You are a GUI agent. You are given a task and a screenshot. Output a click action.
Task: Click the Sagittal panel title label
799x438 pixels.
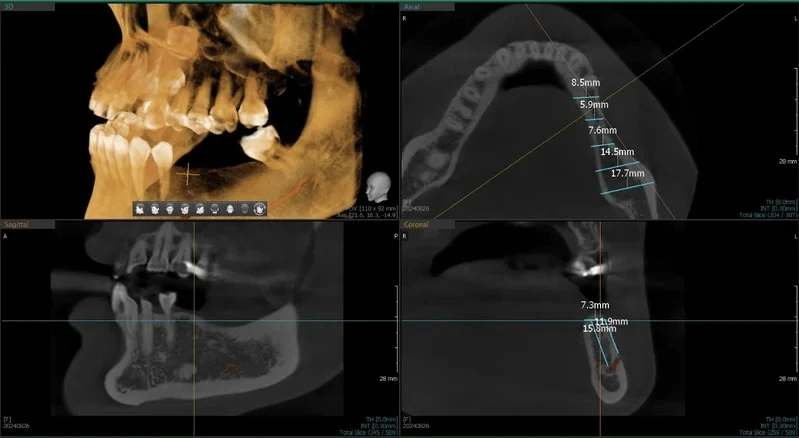tap(18, 226)
